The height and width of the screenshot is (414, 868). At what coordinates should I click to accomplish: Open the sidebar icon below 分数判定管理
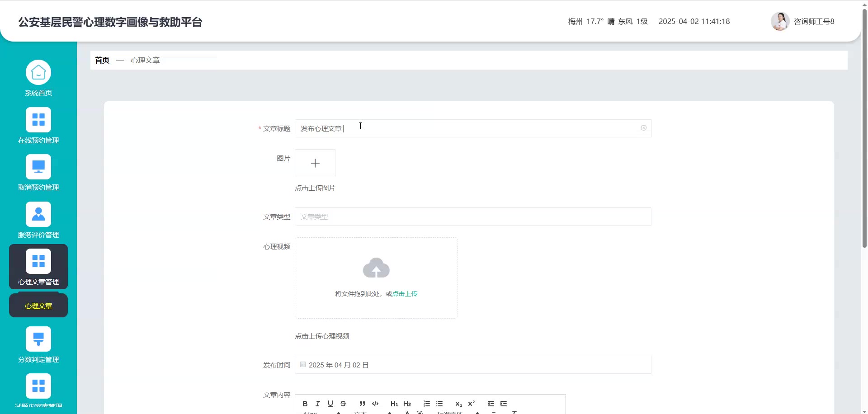click(38, 386)
